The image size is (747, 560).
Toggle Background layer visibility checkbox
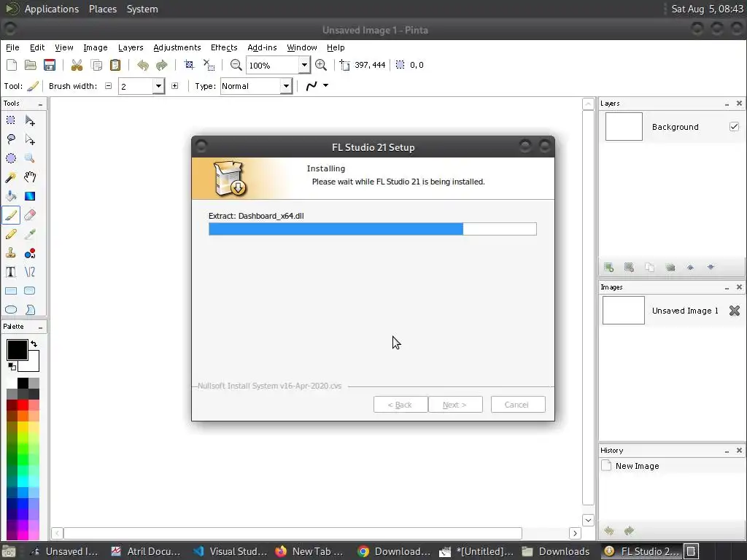pyautogui.click(x=734, y=126)
